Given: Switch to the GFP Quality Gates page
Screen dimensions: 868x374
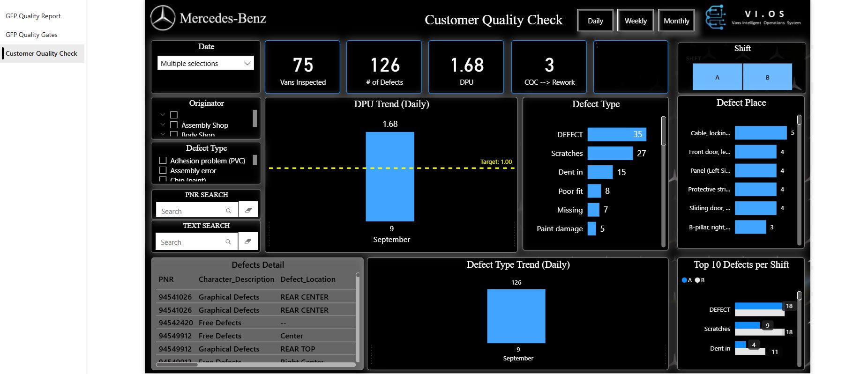Looking at the screenshot, I should (31, 35).
